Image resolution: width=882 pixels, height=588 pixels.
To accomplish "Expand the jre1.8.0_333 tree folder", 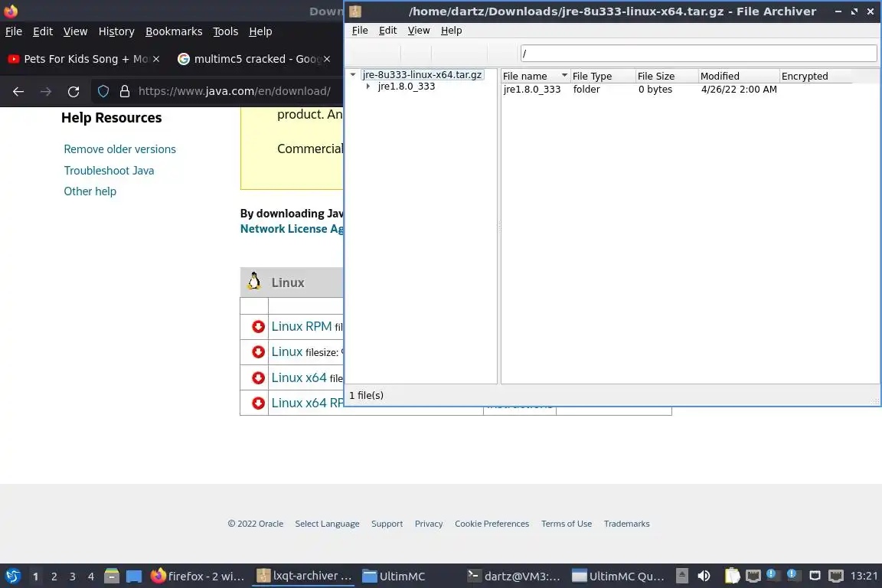I will (367, 86).
